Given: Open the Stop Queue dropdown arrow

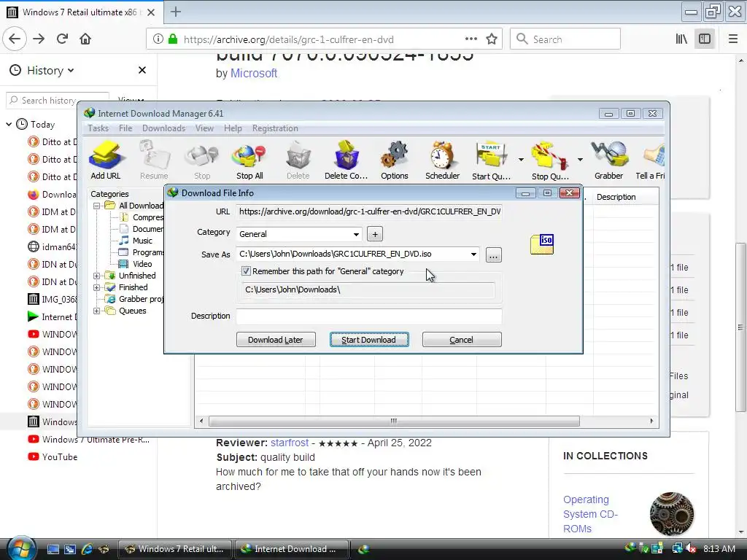Looking at the screenshot, I should point(580,160).
